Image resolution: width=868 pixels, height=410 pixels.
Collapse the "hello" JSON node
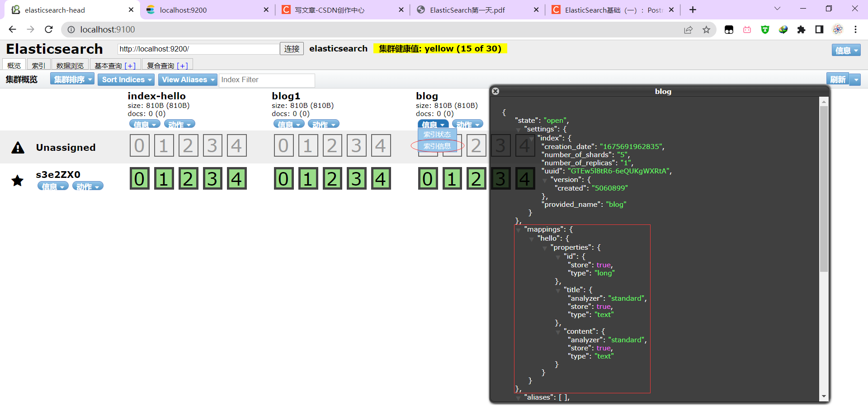[x=532, y=239]
